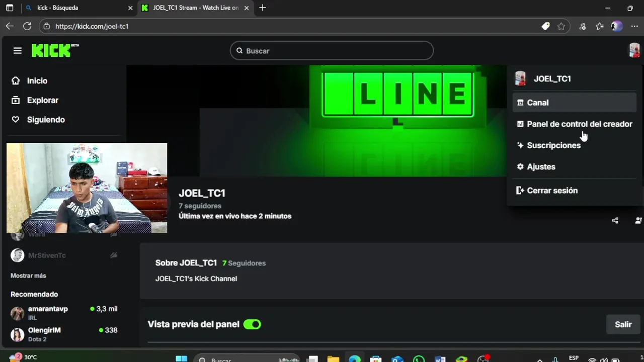Close the kick - Búsqueda tab
The height and width of the screenshot is (362, 644).
click(x=130, y=8)
